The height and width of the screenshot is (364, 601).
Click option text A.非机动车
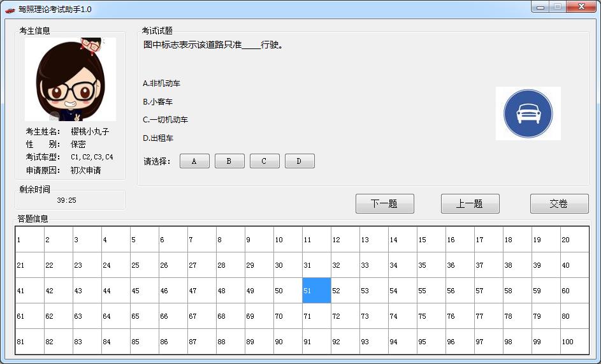click(162, 84)
